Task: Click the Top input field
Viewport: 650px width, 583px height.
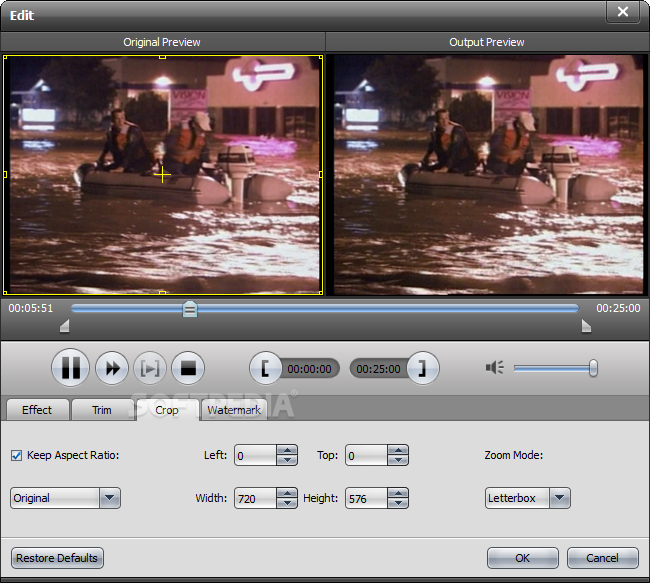Action: coord(366,455)
